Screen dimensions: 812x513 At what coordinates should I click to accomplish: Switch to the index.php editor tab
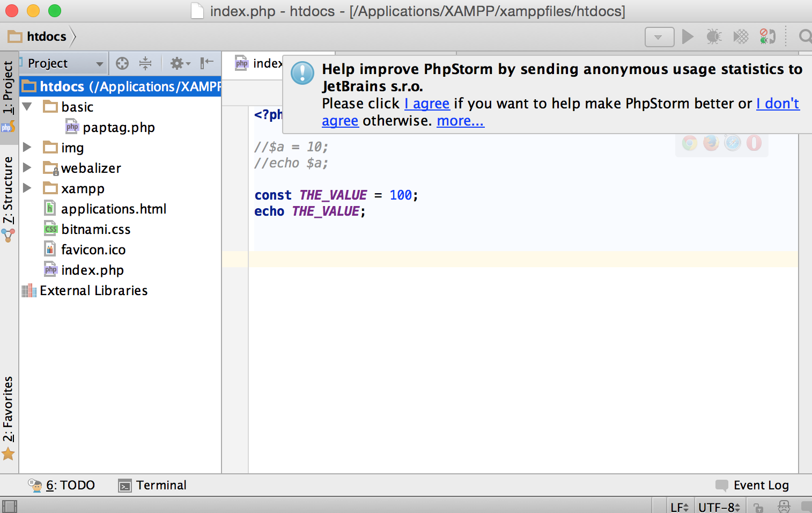(x=259, y=63)
